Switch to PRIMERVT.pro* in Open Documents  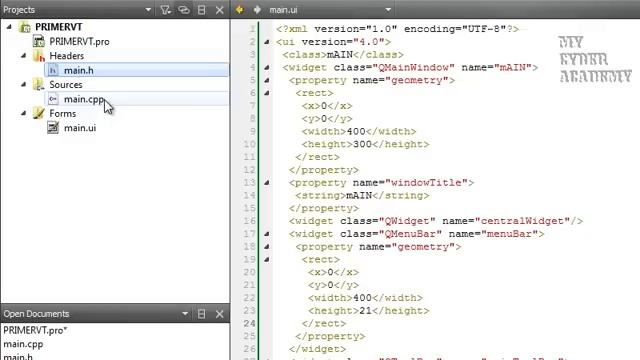(x=35, y=330)
